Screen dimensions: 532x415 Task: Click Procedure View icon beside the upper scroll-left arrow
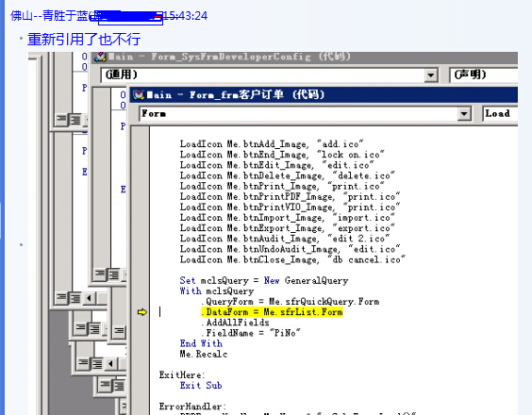pos(62,298)
